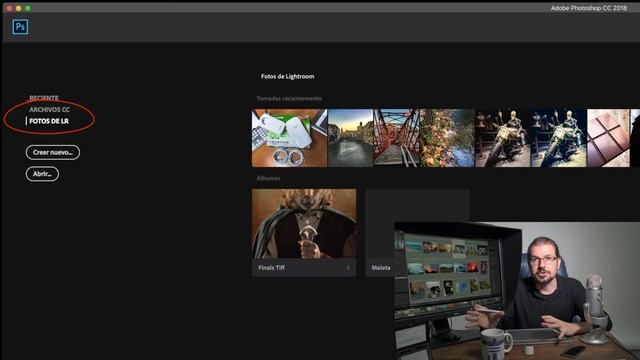Click the Finals Tiff album name
640x360 pixels.
[271, 268]
